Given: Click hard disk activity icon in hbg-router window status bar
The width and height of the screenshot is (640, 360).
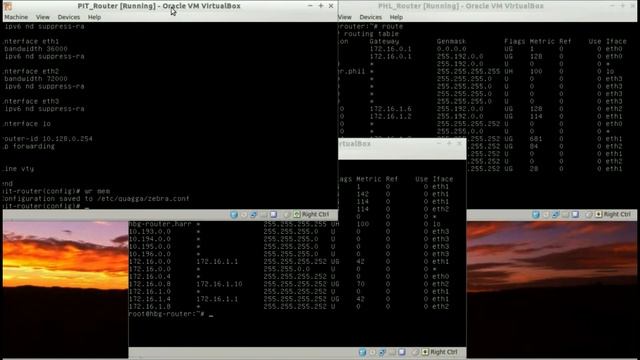Looking at the screenshot, I should (362, 352).
